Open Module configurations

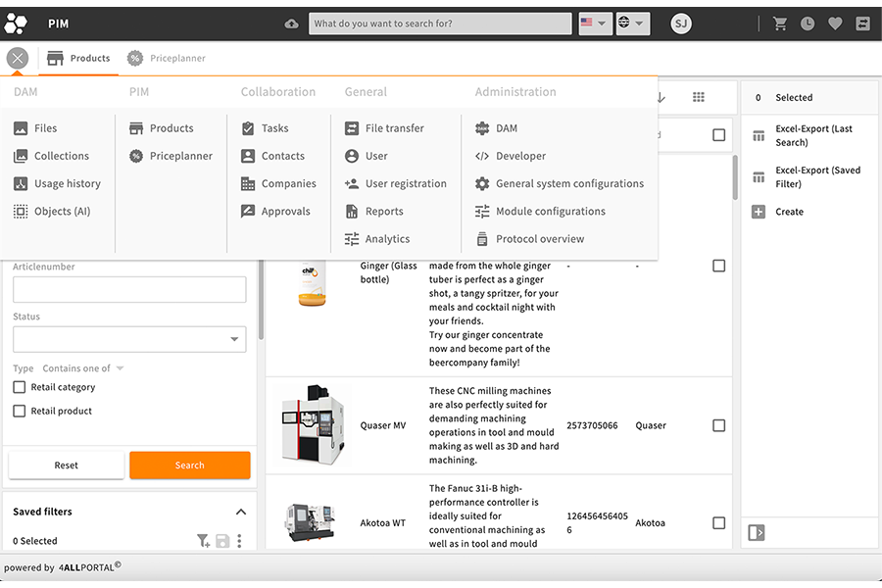pos(540,211)
